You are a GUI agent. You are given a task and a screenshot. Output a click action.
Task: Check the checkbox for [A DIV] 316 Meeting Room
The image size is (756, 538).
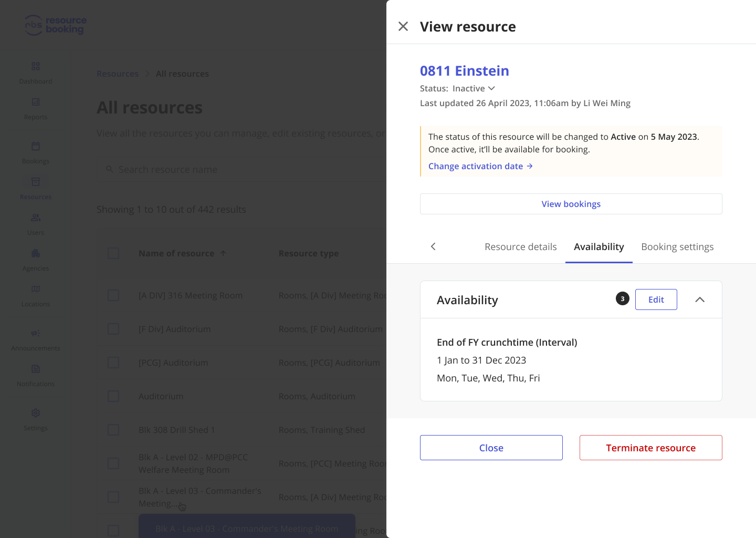tap(113, 295)
